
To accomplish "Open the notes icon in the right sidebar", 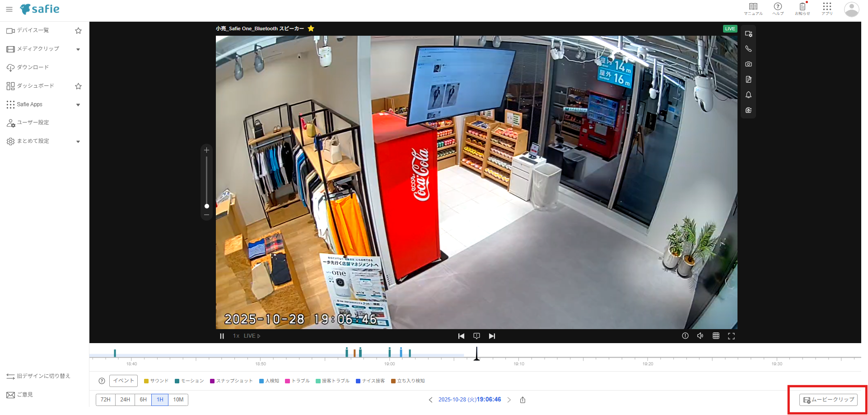I will tap(748, 79).
